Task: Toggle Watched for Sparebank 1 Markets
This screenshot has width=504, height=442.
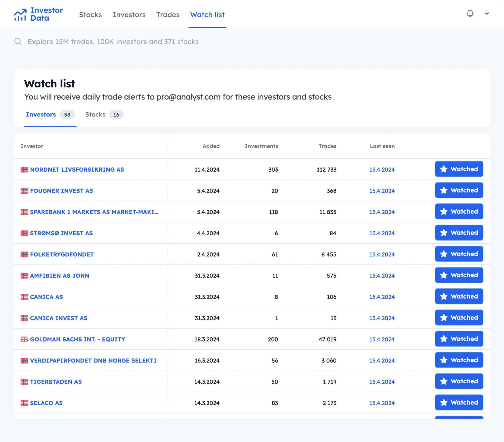Action: pyautogui.click(x=459, y=212)
